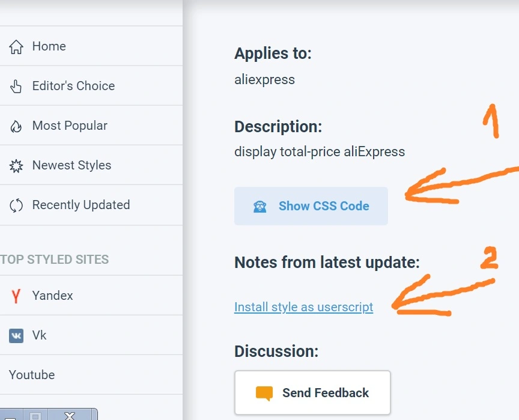This screenshot has width=519, height=420.
Task: Click the monkey icon in Show CSS Code
Action: pos(260,207)
